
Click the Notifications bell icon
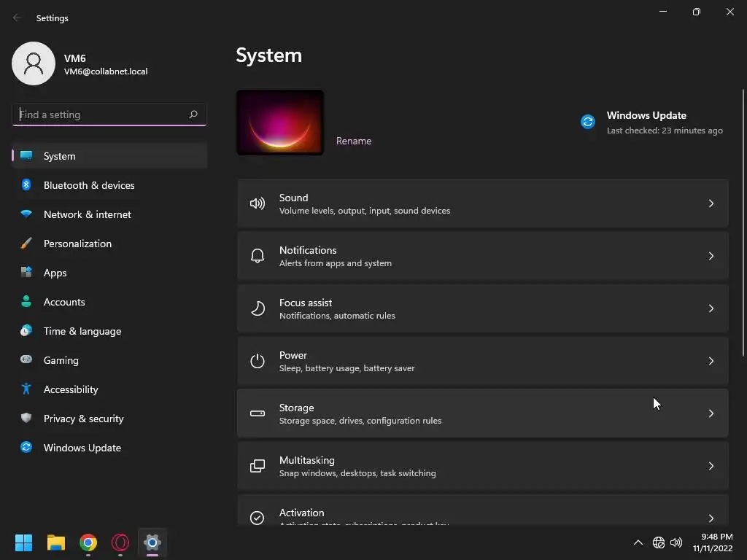(258, 256)
